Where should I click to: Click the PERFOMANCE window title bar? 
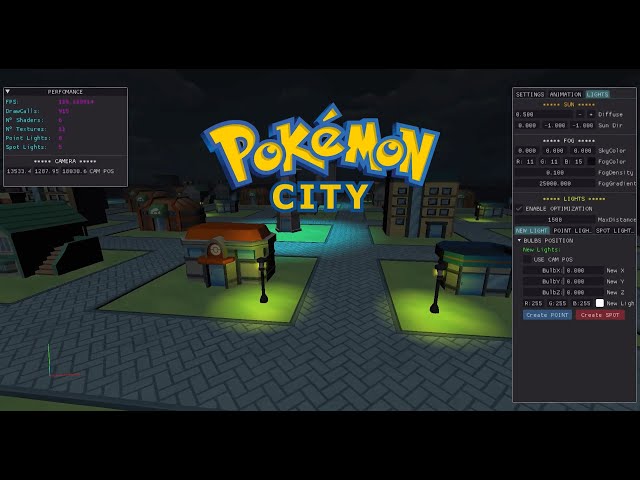tap(65, 92)
